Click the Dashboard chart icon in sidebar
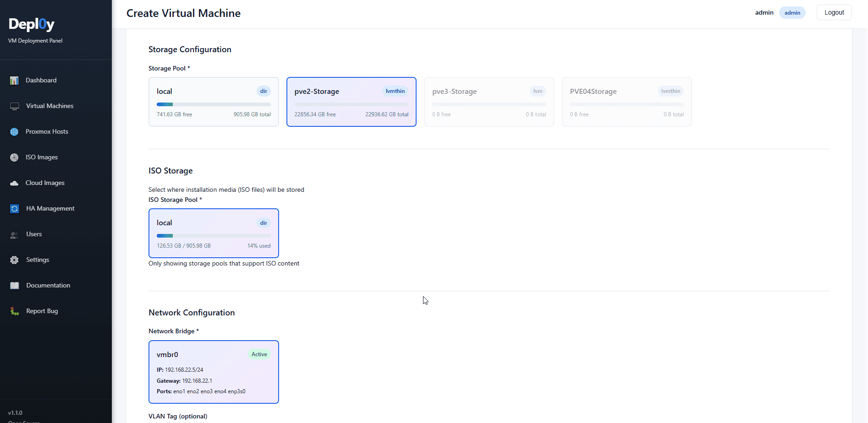The image size is (868, 423). click(14, 81)
